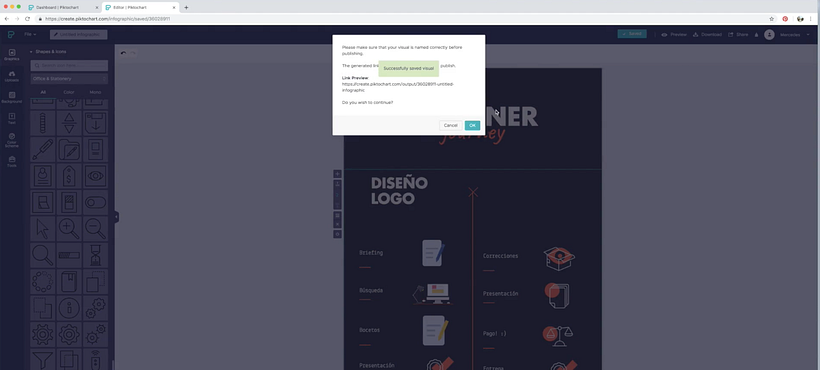
Task: Open the Graphics sidebar panel
Action: [x=12, y=55]
